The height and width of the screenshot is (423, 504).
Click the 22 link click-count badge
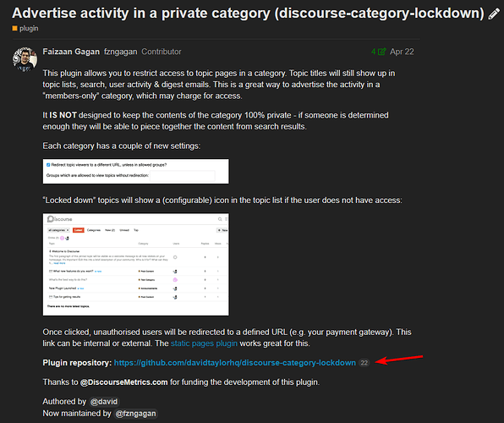point(364,363)
